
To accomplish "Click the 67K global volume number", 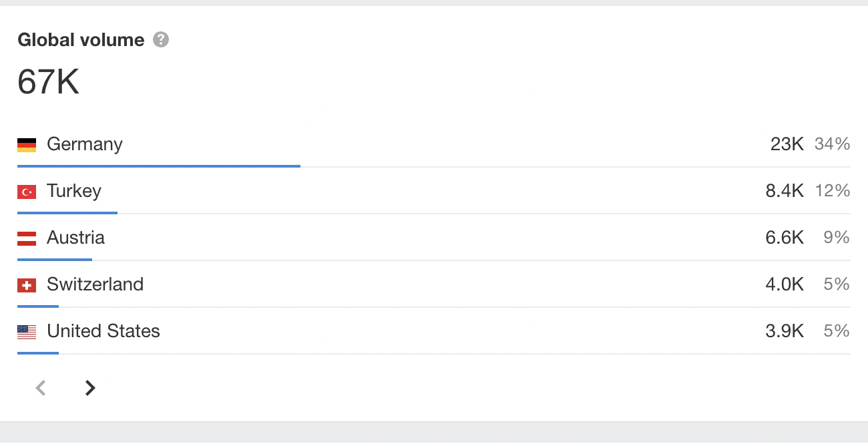I will (x=49, y=82).
